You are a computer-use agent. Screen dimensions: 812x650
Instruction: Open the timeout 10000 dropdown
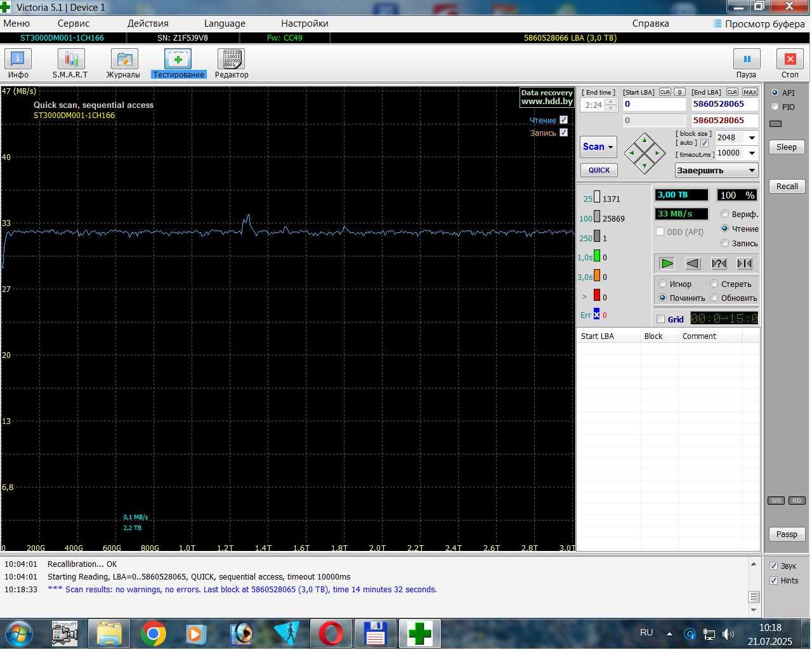point(752,153)
